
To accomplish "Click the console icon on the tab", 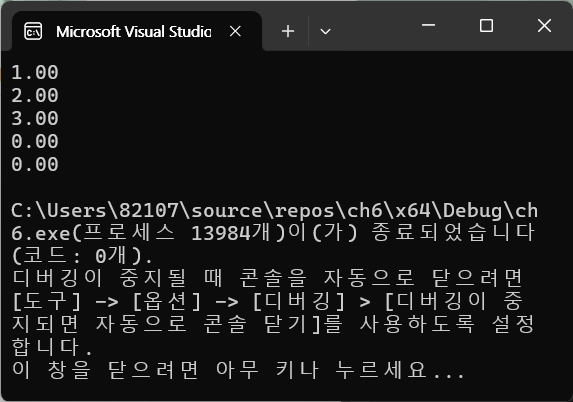I will point(33,31).
